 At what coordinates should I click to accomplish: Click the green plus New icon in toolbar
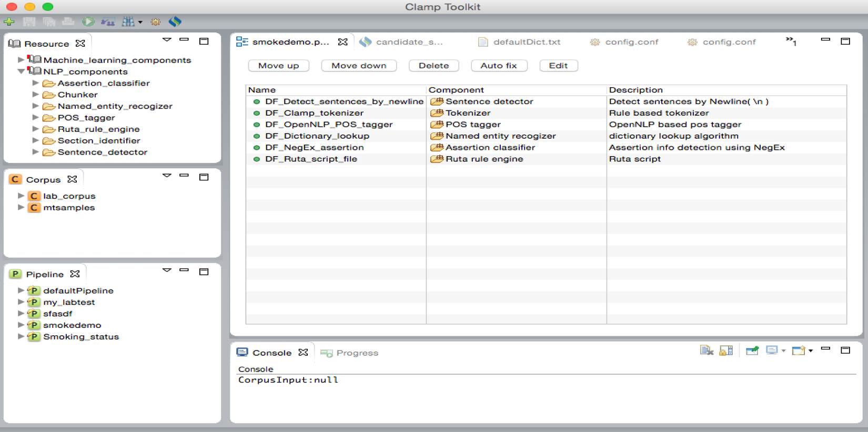pos(9,22)
